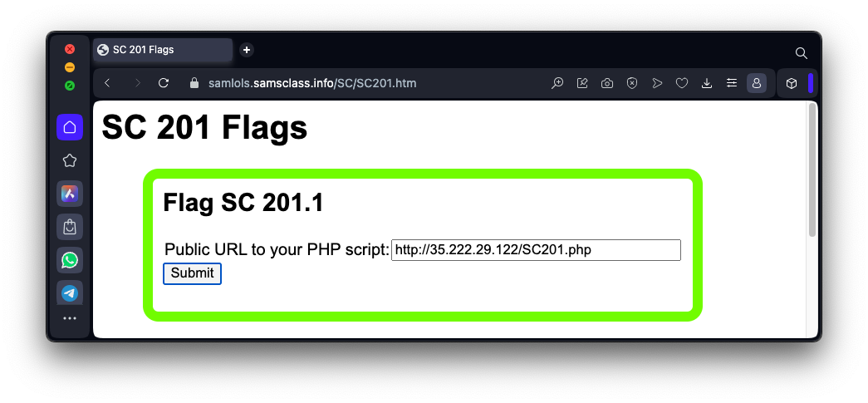Open the privacy shield ad blocker icon
Image resolution: width=868 pixels, height=403 pixels.
click(632, 83)
